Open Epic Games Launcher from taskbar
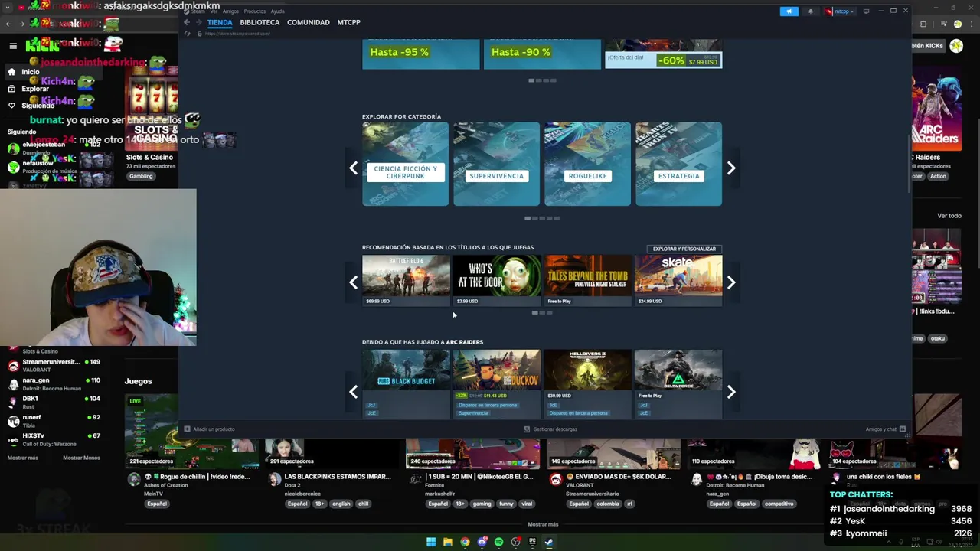Screen dimensions: 980x551 coord(532,542)
